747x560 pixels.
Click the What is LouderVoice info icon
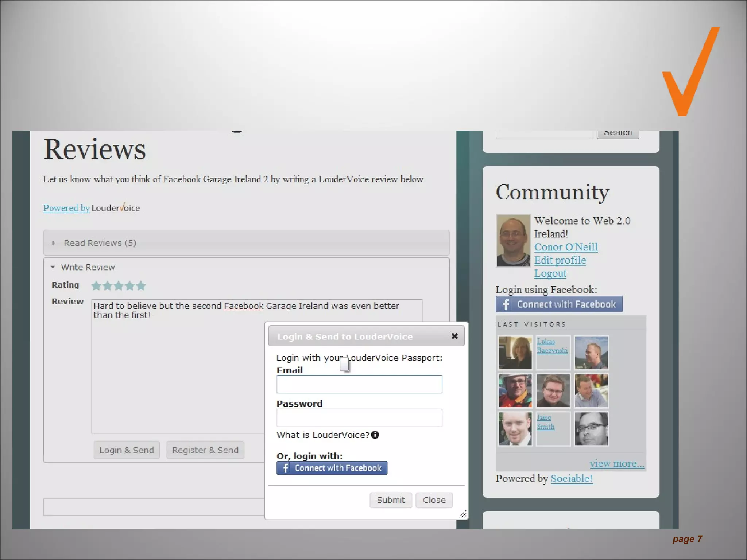pos(375,435)
